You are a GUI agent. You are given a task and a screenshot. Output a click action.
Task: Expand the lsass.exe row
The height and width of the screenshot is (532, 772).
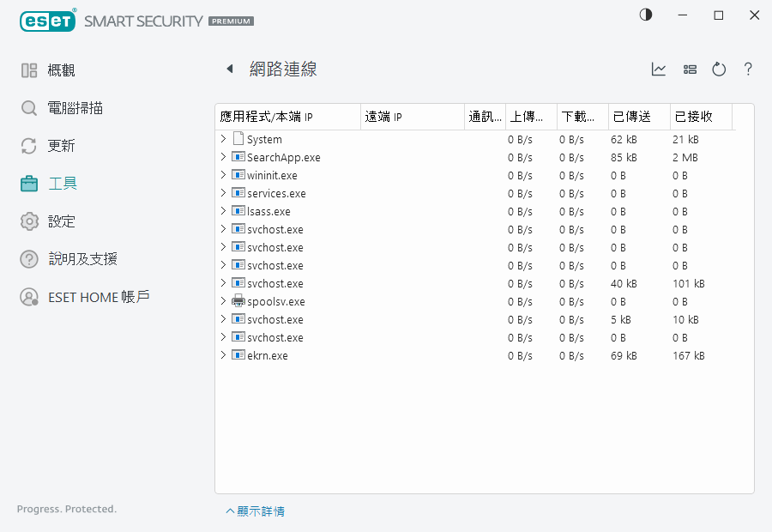(223, 211)
